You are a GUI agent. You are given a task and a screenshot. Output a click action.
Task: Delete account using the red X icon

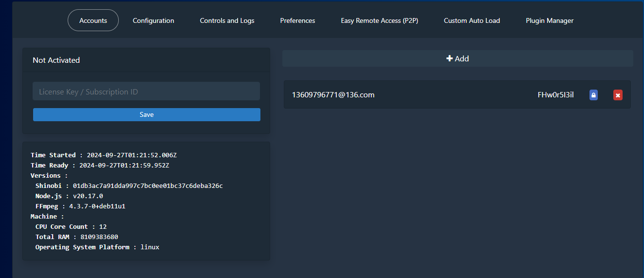pyautogui.click(x=618, y=95)
